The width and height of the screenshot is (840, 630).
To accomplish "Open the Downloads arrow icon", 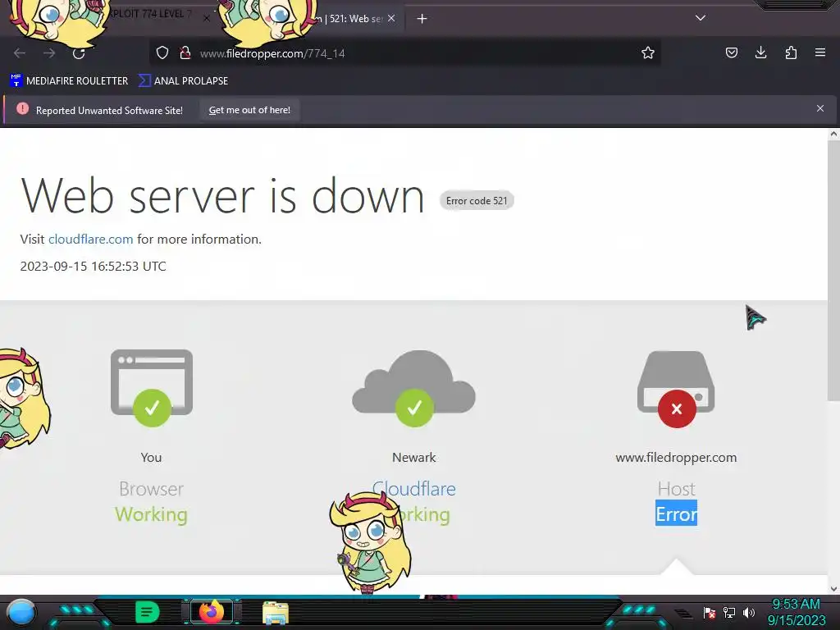I will 760,52.
